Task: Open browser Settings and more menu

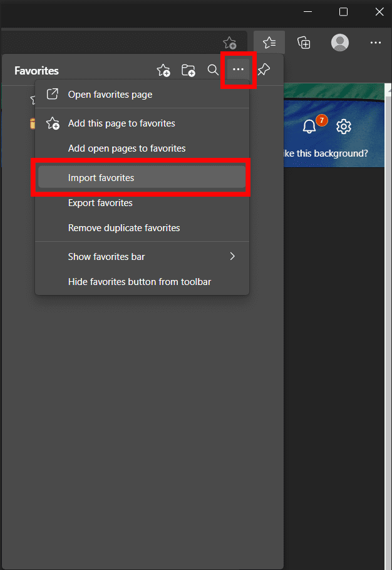Action: [x=375, y=43]
